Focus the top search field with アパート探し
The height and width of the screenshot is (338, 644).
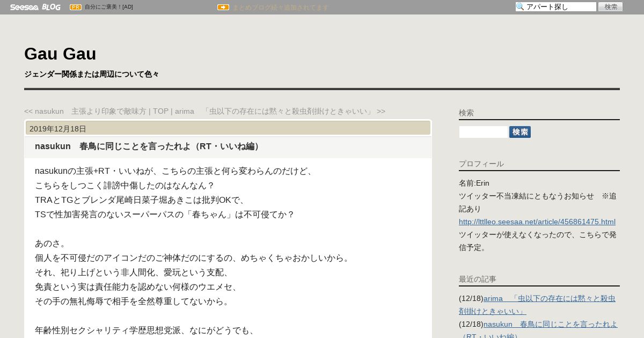556,7
